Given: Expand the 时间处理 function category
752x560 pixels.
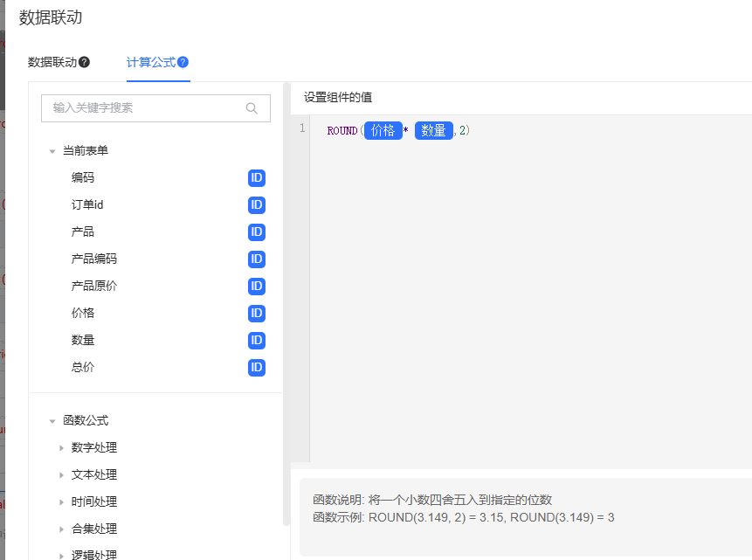Looking at the screenshot, I should pos(61,502).
